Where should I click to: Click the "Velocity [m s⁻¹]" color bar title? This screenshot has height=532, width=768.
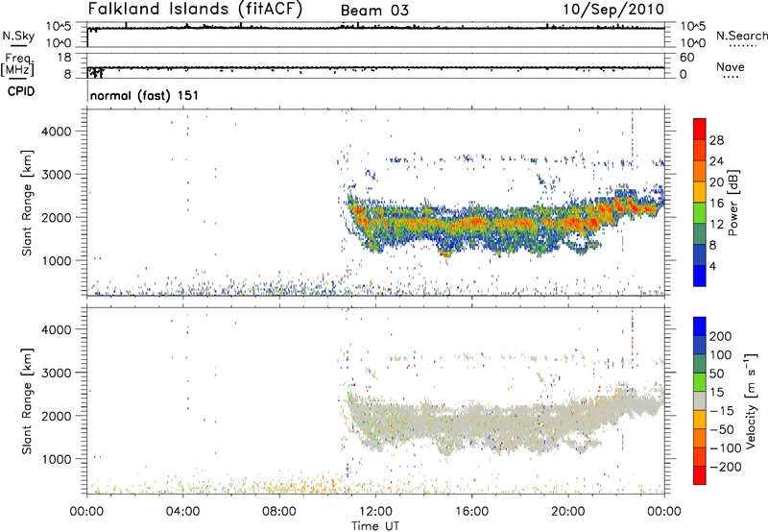click(750, 400)
